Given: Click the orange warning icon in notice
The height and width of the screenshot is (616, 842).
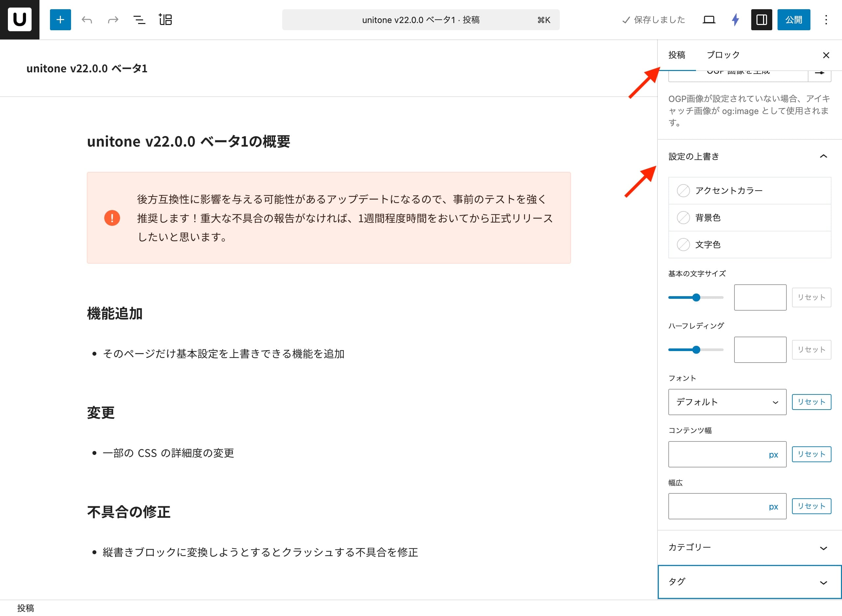Looking at the screenshot, I should 112,218.
